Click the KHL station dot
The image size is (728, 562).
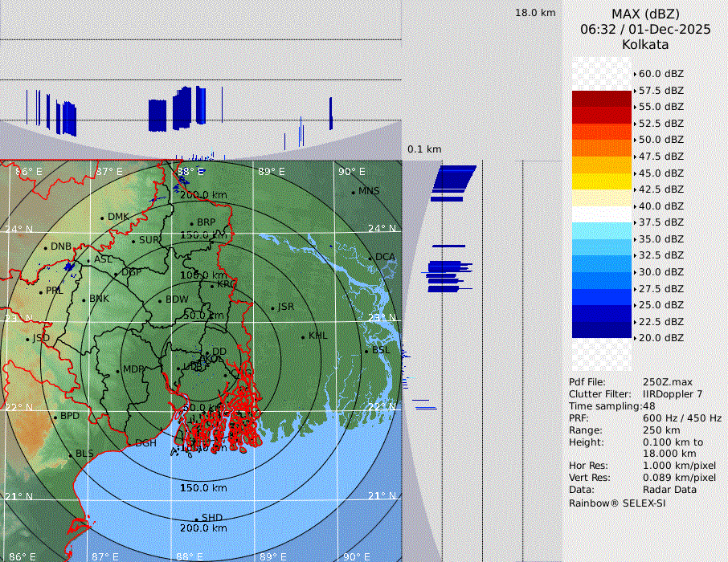point(303,336)
